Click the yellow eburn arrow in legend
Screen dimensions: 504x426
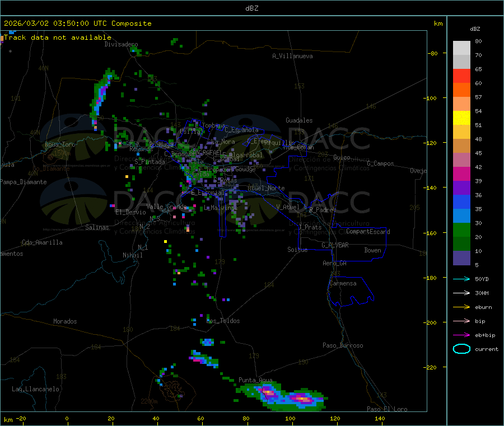click(461, 307)
